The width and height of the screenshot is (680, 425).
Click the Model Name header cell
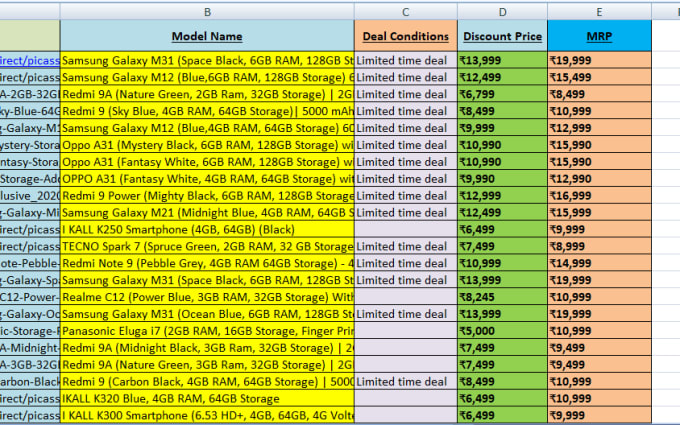(207, 36)
